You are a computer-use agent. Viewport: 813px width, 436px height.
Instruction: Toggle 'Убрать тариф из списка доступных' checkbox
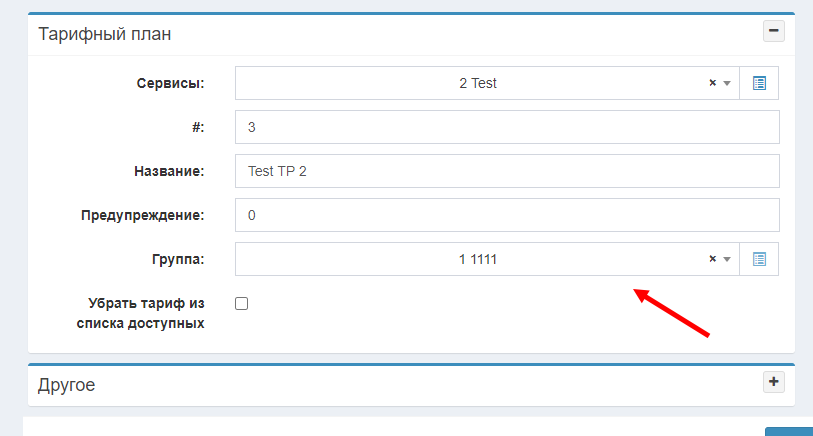pyautogui.click(x=241, y=304)
